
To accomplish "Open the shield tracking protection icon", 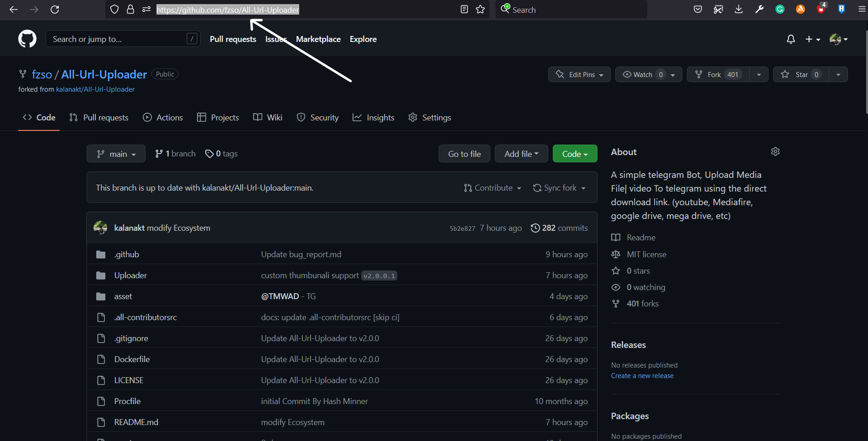I will click(x=114, y=10).
